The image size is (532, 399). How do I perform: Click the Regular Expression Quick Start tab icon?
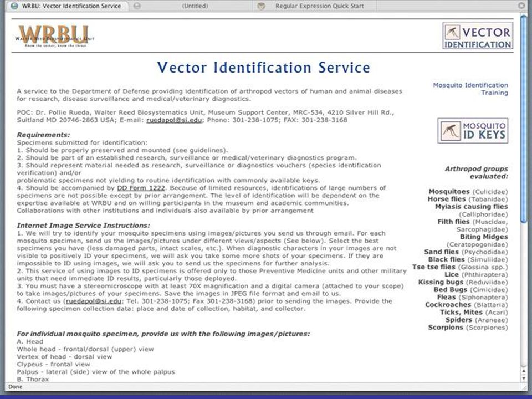(261, 6)
